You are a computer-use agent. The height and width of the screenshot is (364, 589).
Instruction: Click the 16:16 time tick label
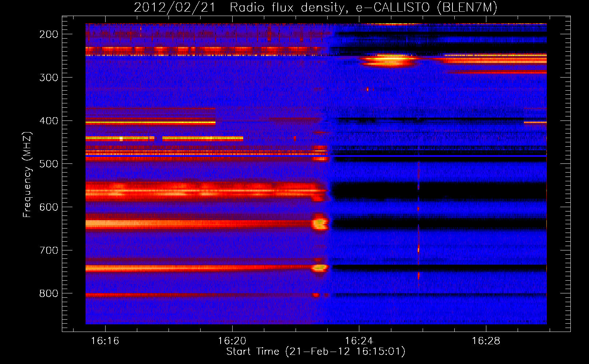[x=105, y=341]
